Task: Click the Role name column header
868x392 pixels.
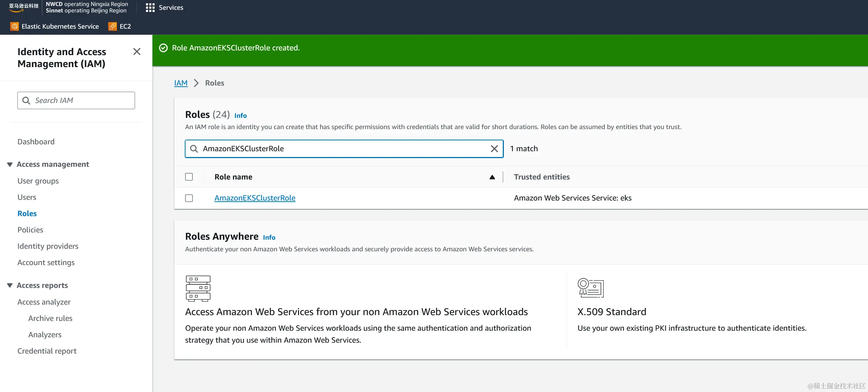Action: coord(233,177)
